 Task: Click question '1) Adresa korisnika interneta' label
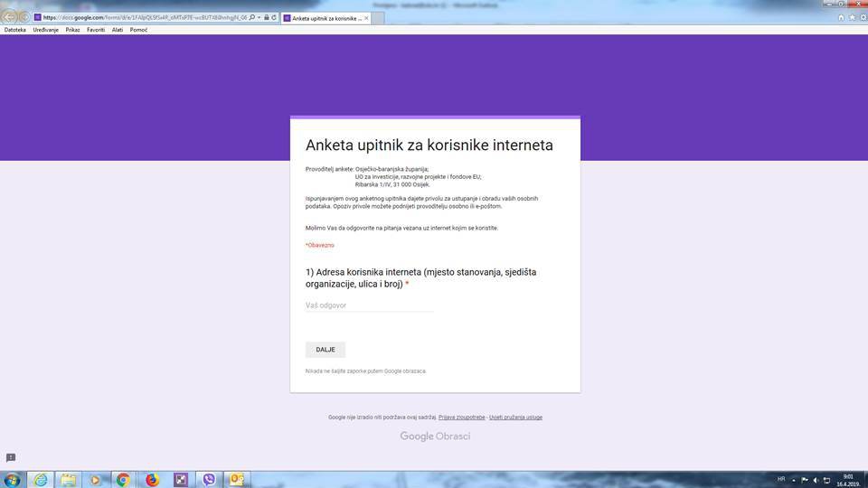pos(420,278)
